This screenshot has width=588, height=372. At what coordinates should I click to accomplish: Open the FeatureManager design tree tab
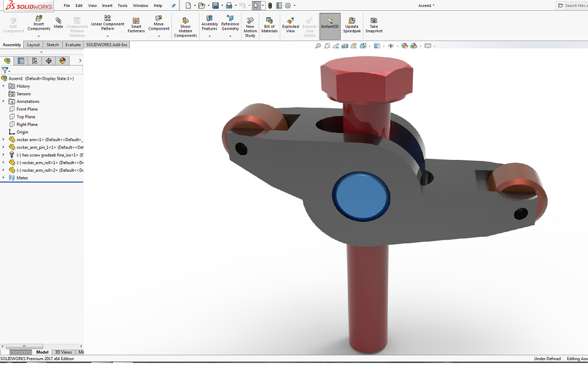(7, 61)
